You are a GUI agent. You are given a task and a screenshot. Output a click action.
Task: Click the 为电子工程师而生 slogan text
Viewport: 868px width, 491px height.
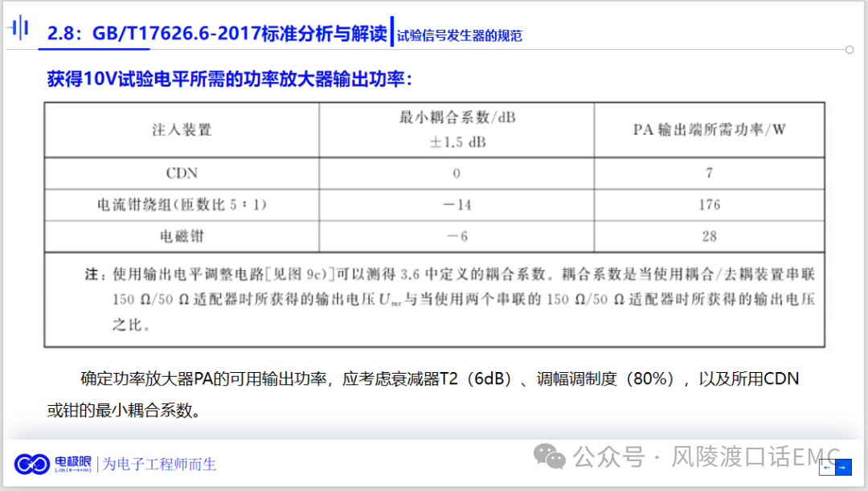click(x=159, y=464)
